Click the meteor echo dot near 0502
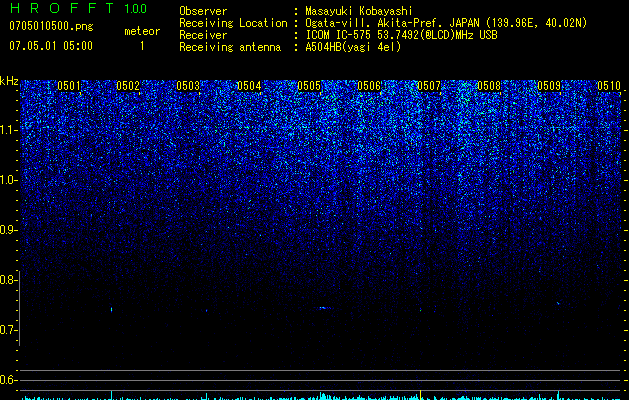Image resolution: width=629 pixels, height=400 pixels. (112, 309)
